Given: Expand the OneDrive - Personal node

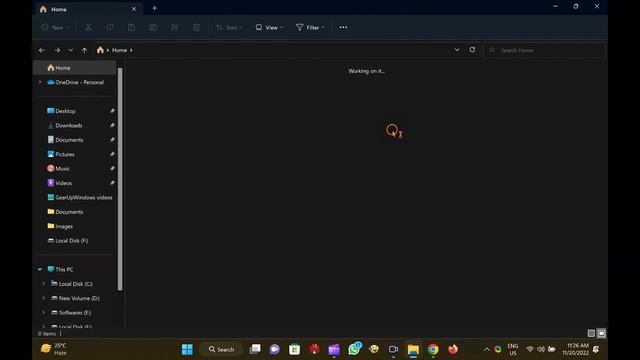Looking at the screenshot, I should 40,82.
